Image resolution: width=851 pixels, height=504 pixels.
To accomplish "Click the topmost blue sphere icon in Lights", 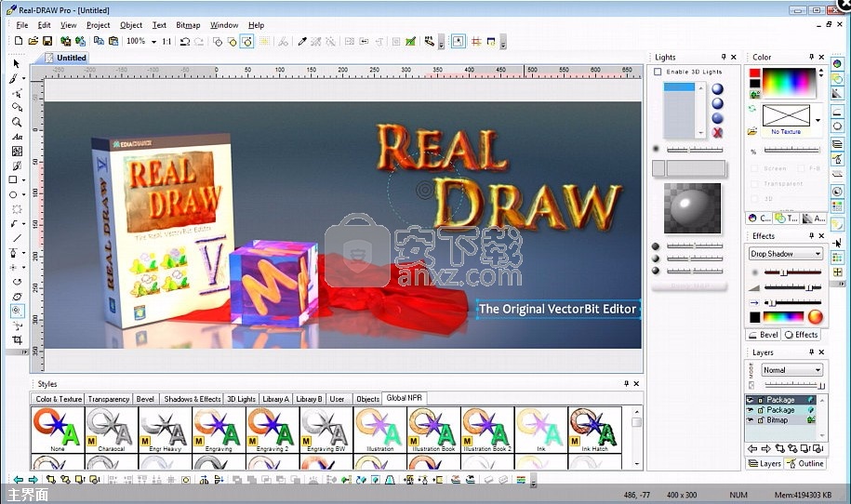I will click(717, 89).
